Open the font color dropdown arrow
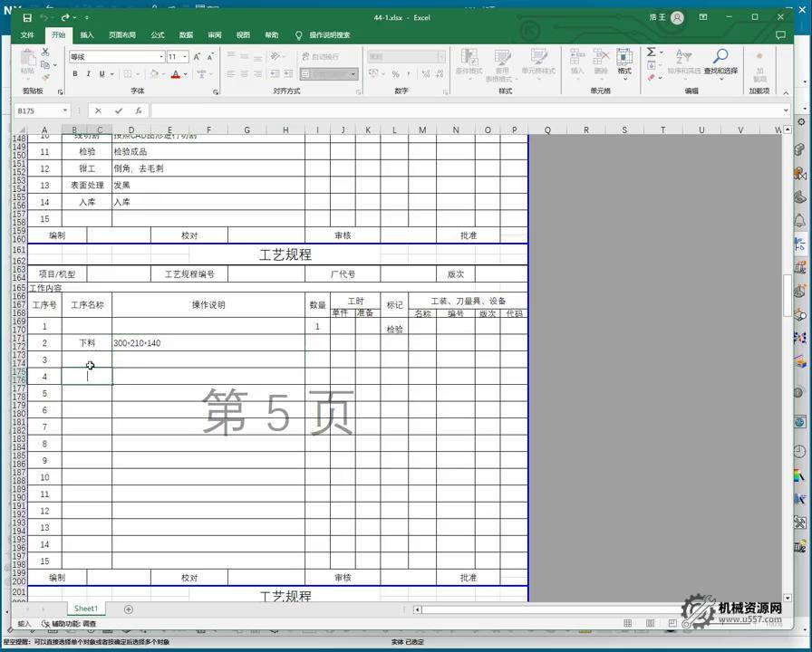Screen dimensions: 812x652 pos(184,74)
